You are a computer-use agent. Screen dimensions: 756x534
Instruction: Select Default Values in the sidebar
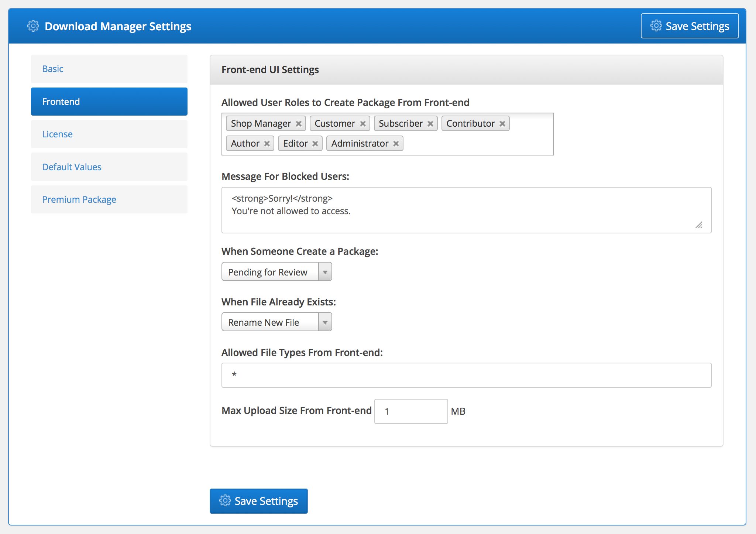pyautogui.click(x=72, y=167)
